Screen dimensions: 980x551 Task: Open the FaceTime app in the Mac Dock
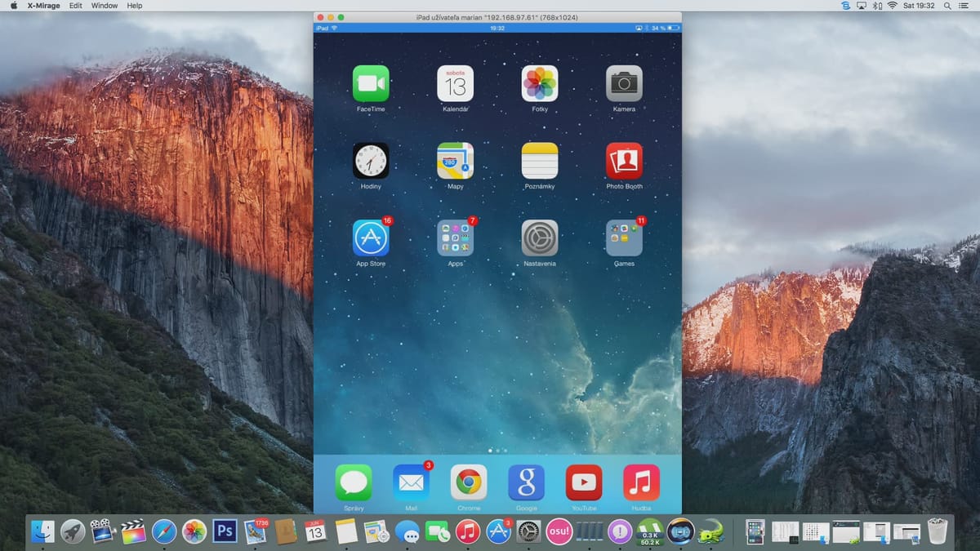pos(438,532)
